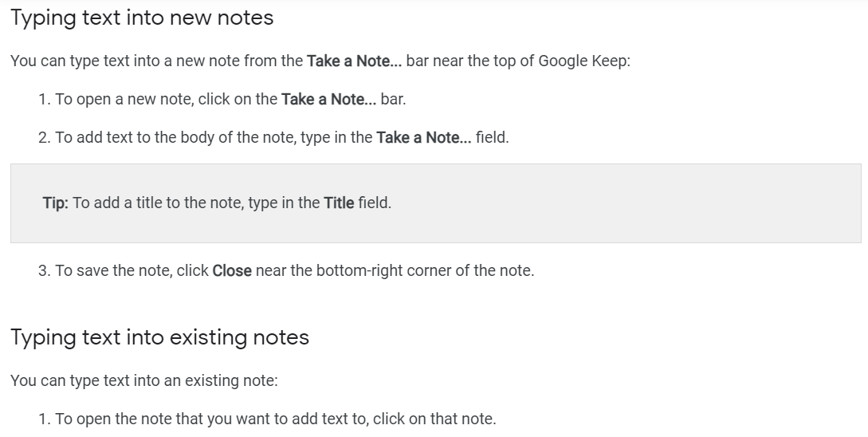Click bold 'Take a Note...' in intro paragraph
Viewport: 868px width, 437px height.
[x=354, y=61]
